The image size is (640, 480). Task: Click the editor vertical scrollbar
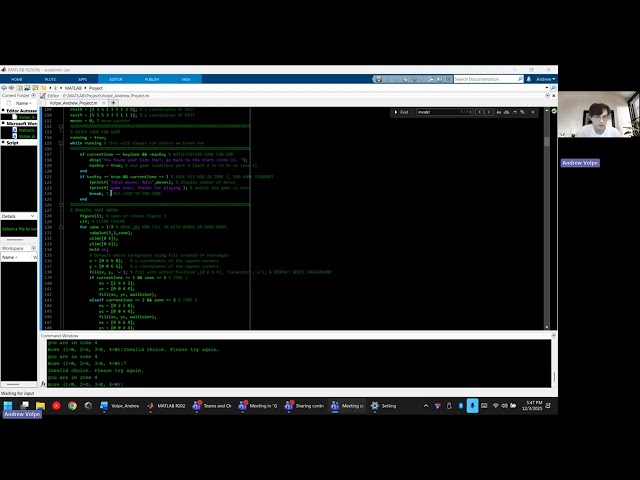547,218
